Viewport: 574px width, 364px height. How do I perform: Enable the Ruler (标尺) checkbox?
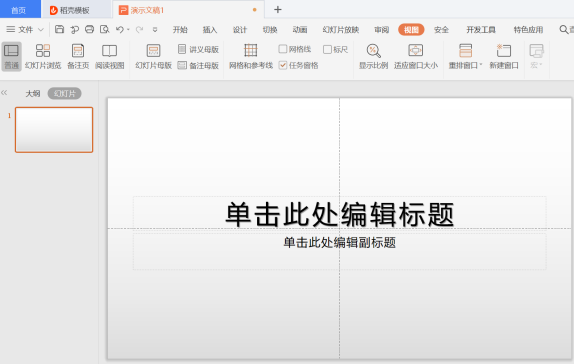[x=327, y=49]
